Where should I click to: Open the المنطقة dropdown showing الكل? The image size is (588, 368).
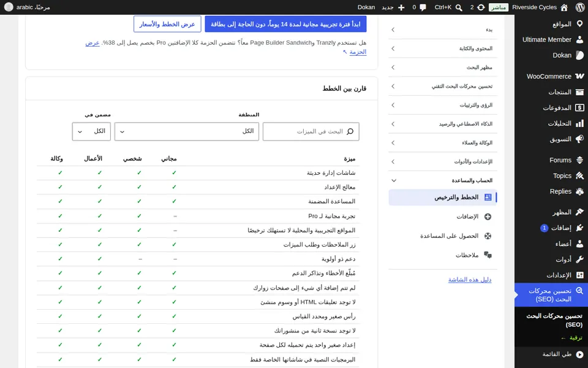[x=187, y=131]
